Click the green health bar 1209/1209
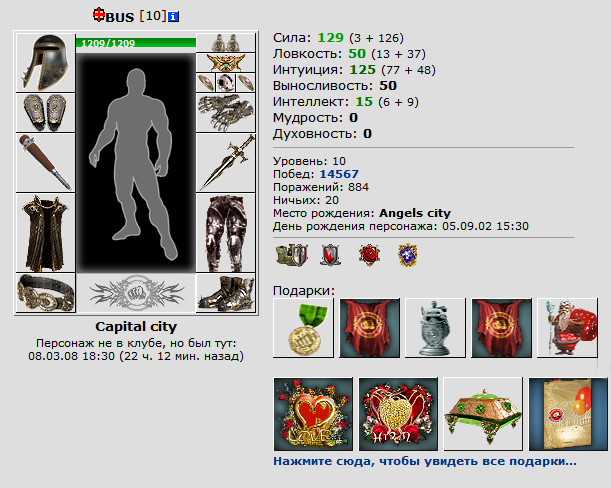Viewport: 611px width, 488px height. coord(136,43)
